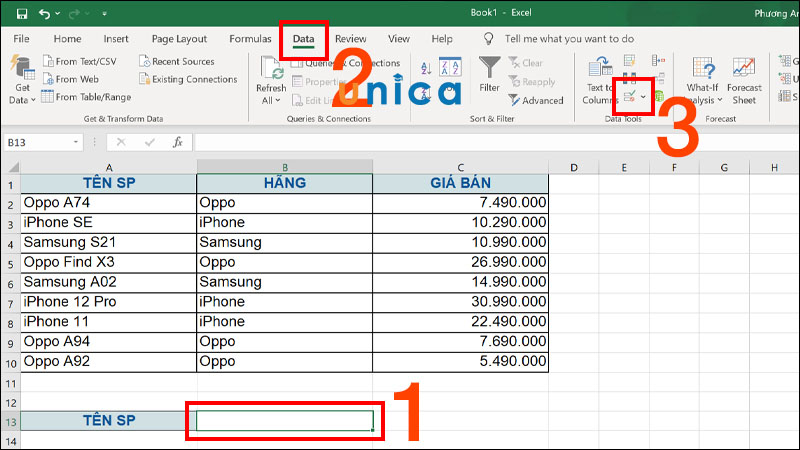
Task: Open the Undo history dropdown arrow
Action: (x=58, y=14)
